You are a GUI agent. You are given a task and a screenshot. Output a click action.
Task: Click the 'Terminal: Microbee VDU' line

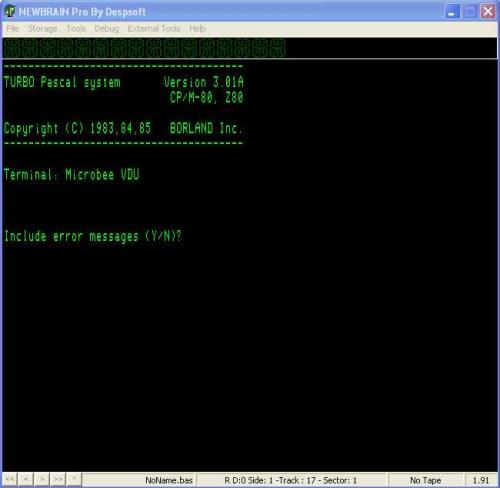tap(72, 175)
